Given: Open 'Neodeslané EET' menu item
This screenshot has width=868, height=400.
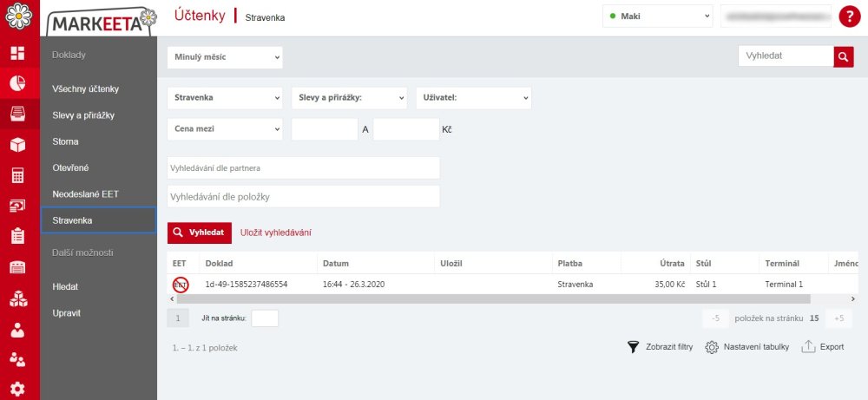Looking at the screenshot, I should (85, 193).
